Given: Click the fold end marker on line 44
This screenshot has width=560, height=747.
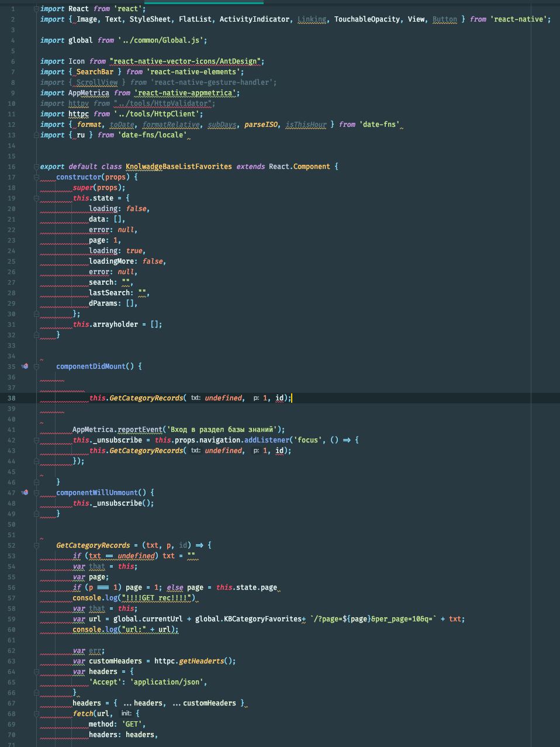Looking at the screenshot, I should click(x=36, y=461).
